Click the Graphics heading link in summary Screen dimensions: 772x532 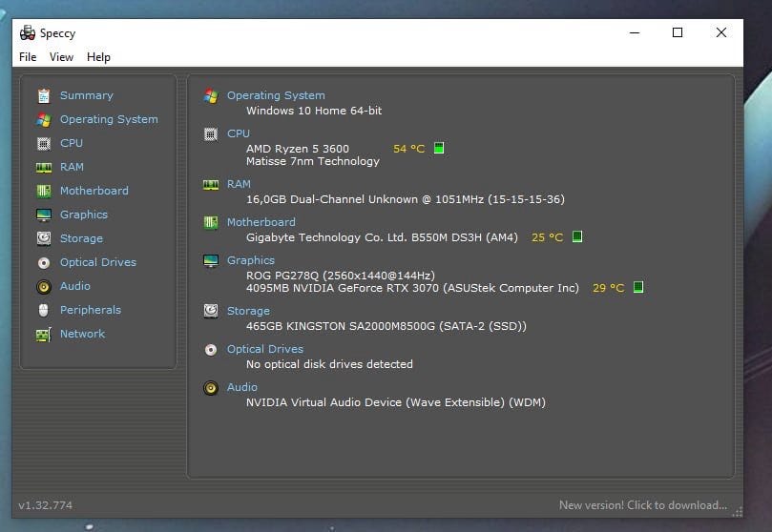[251, 260]
